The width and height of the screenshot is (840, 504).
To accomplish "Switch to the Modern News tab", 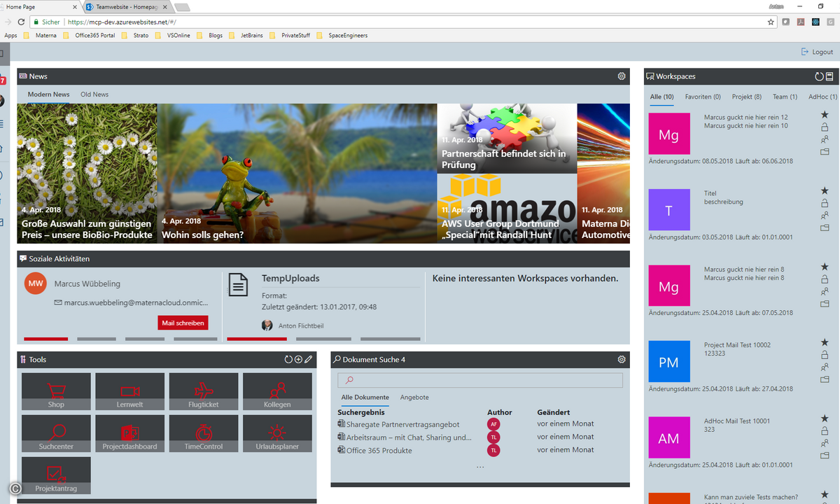I will (48, 94).
